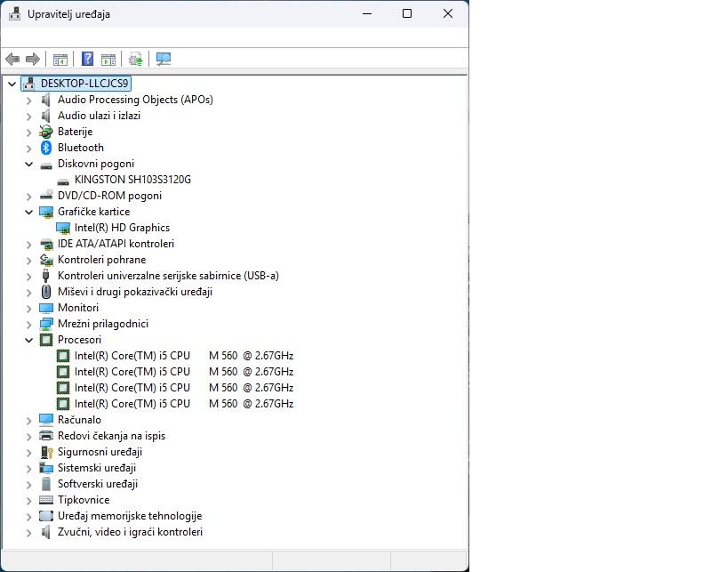The width and height of the screenshot is (728, 572).
Task: Click the update driver toolbar icon
Action: pyautogui.click(x=136, y=59)
